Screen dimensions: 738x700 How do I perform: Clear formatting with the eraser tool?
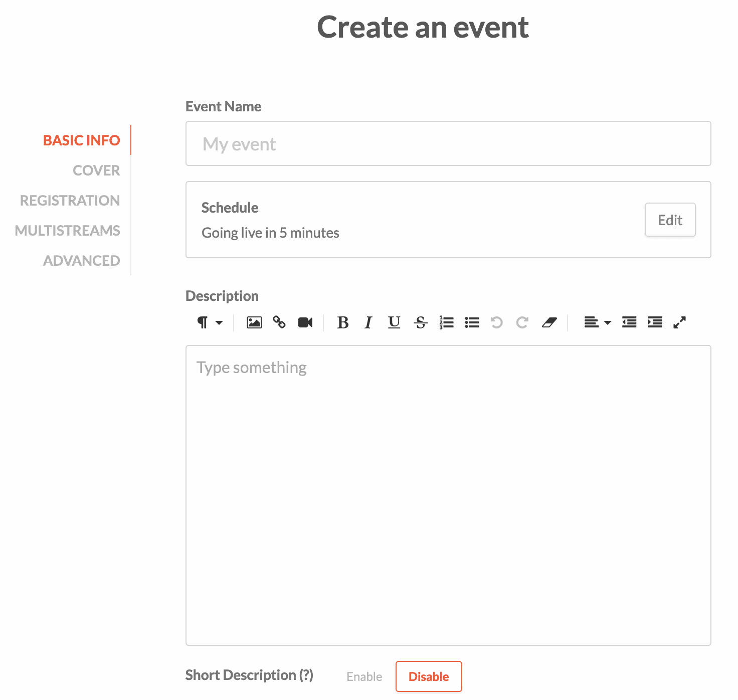click(x=550, y=322)
